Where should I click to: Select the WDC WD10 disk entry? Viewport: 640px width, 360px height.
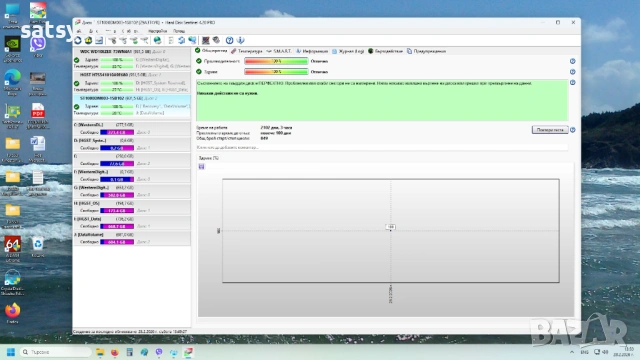131,59
